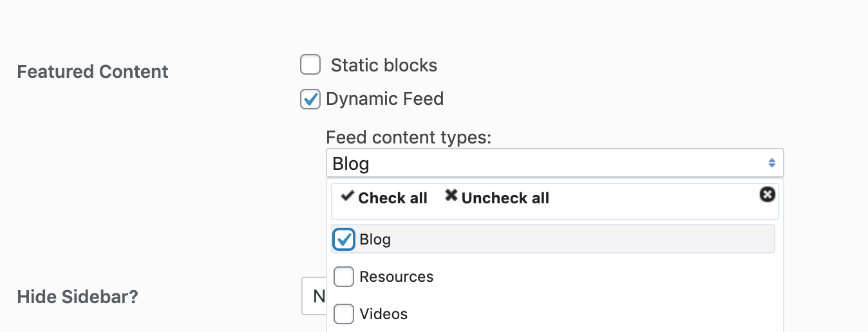Click the checkmark icon beside Check all
The height and width of the screenshot is (332, 868).
coord(348,196)
